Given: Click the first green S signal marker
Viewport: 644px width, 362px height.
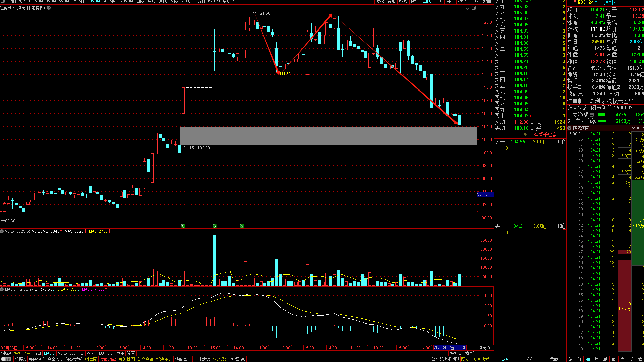Looking at the screenshot, I should tap(183, 226).
